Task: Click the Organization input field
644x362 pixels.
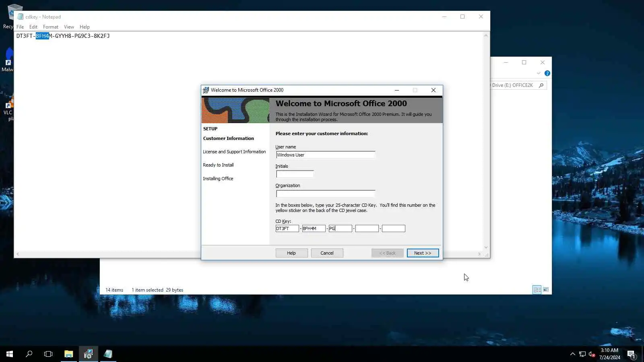Action: point(326,193)
